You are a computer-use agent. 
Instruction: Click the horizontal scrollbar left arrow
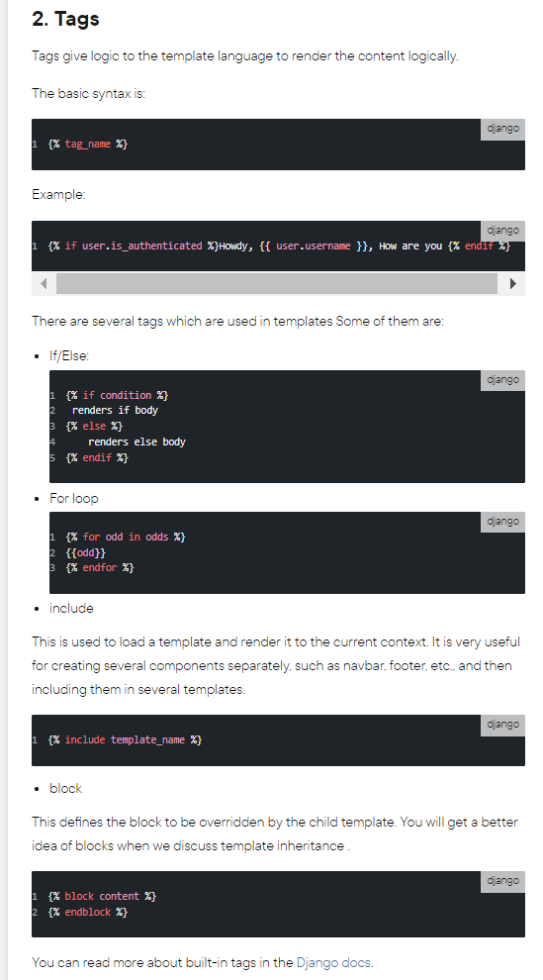pos(44,283)
